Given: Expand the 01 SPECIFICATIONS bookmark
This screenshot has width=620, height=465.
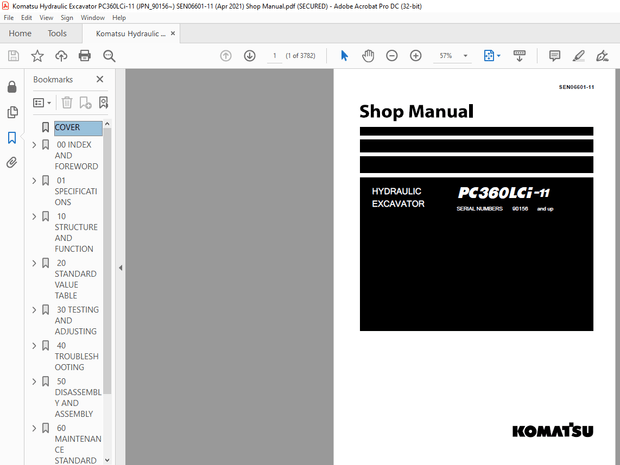Looking at the screenshot, I should pyautogui.click(x=34, y=181).
